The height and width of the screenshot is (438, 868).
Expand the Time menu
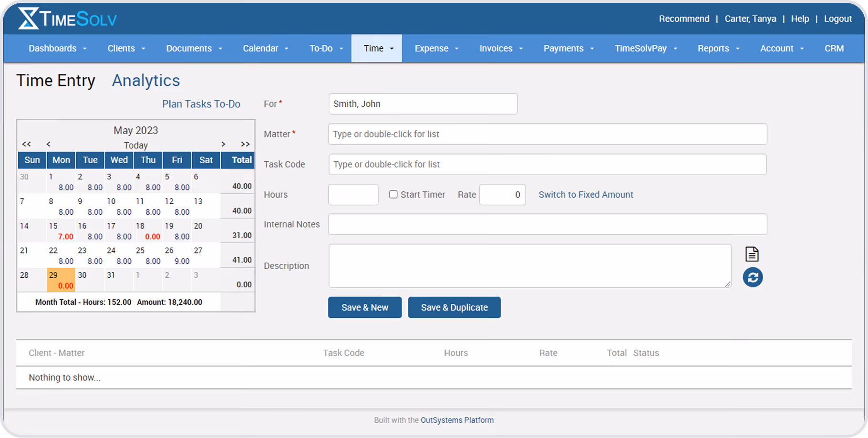point(377,48)
